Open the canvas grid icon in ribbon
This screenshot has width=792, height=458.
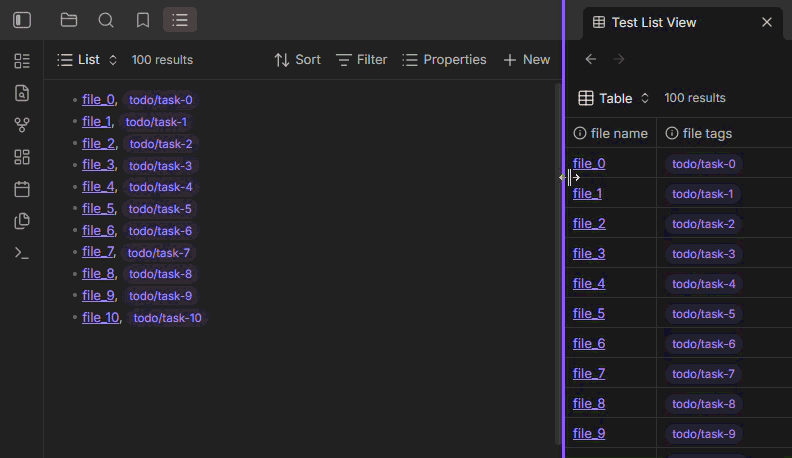pyautogui.click(x=22, y=157)
